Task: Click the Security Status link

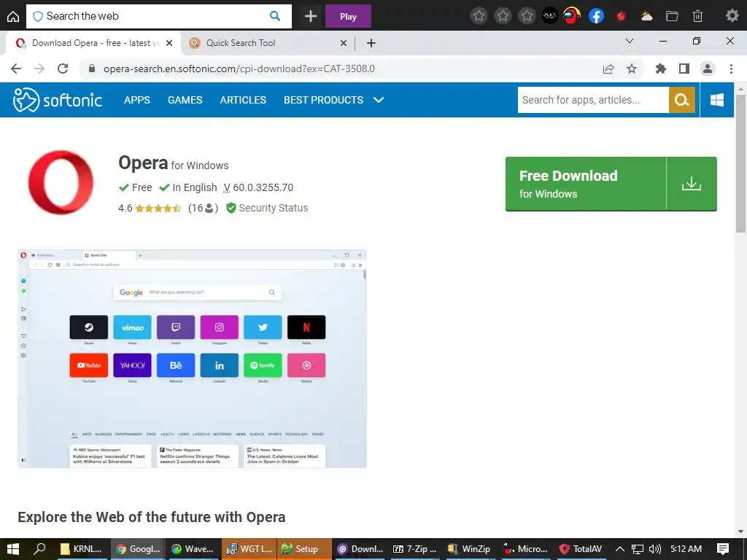Action: (273, 208)
